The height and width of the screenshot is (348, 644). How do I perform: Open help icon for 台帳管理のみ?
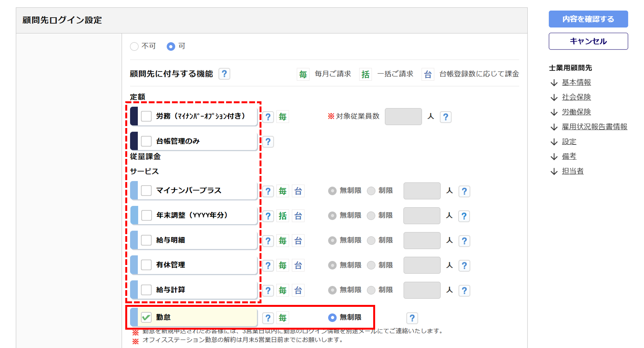[x=268, y=142]
